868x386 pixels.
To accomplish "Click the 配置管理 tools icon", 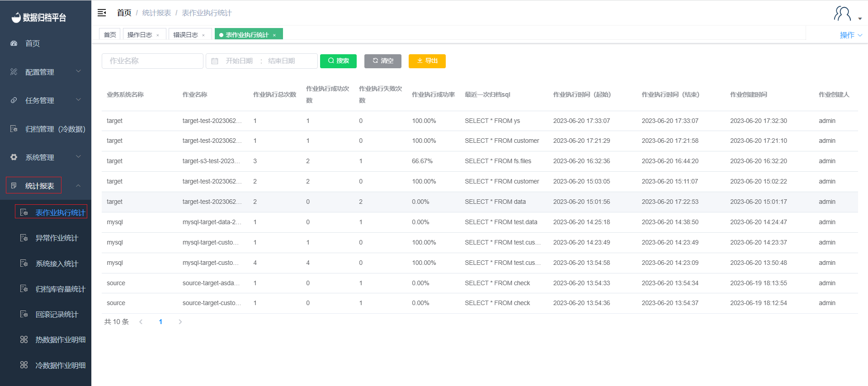I will click(x=14, y=72).
